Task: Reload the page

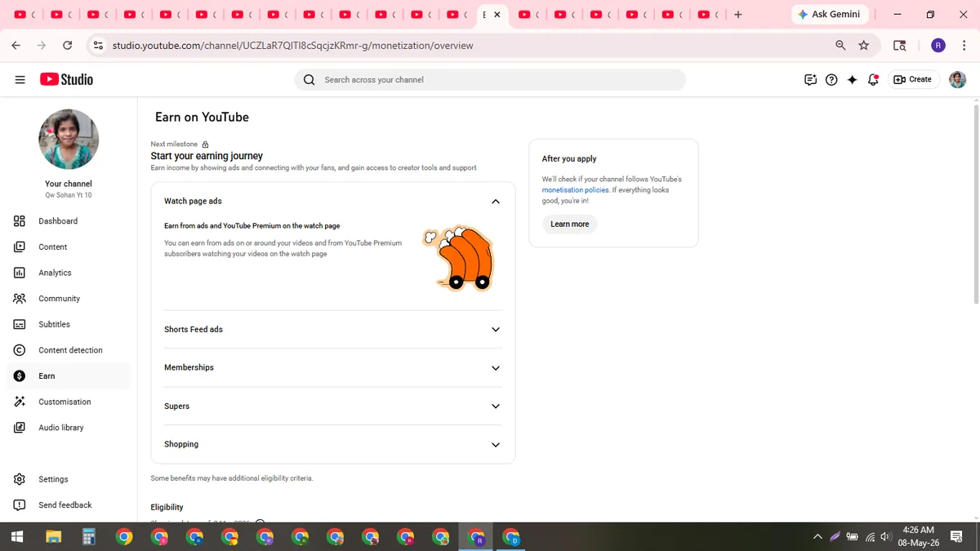Action: point(67,46)
